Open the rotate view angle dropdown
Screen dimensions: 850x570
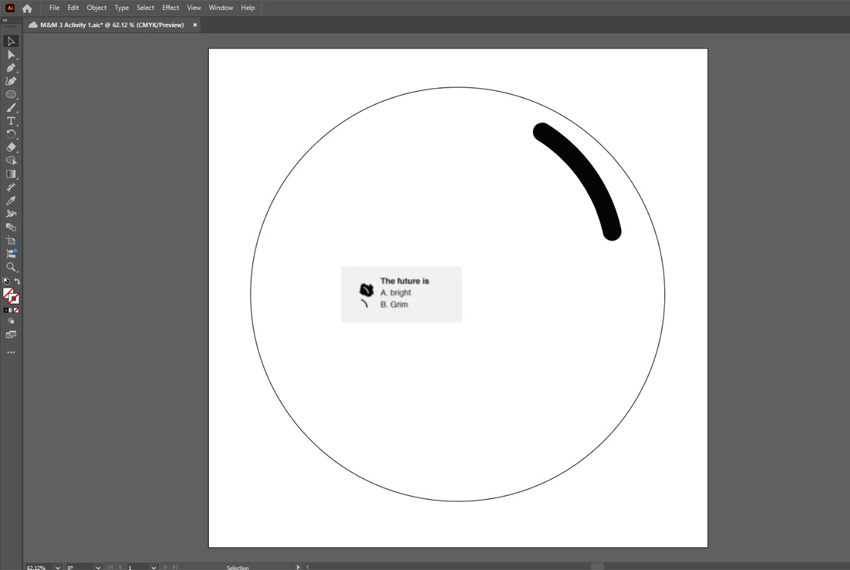[x=100, y=567]
